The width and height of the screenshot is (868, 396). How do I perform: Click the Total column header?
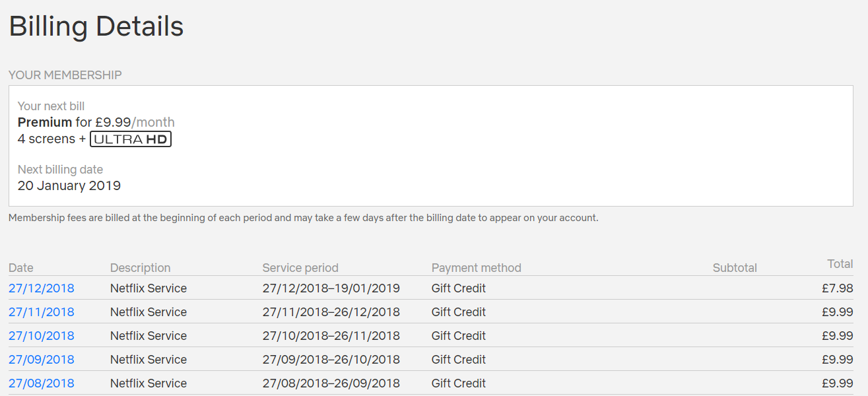tap(840, 264)
